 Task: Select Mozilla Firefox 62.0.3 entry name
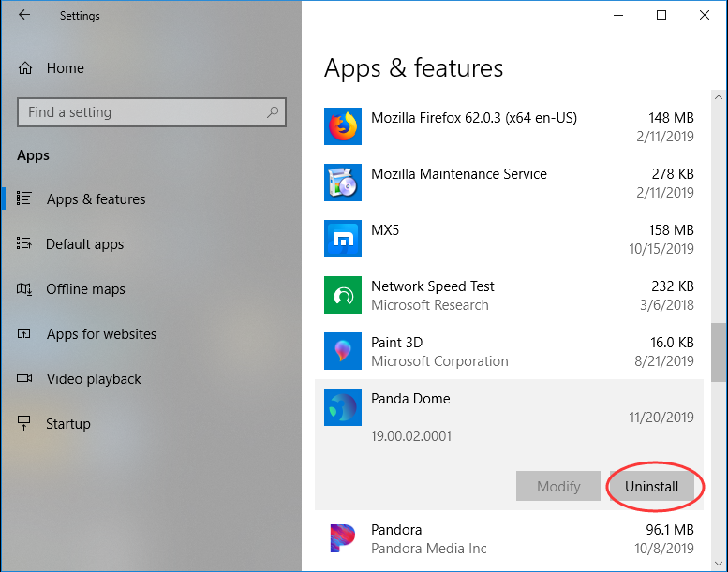474,118
